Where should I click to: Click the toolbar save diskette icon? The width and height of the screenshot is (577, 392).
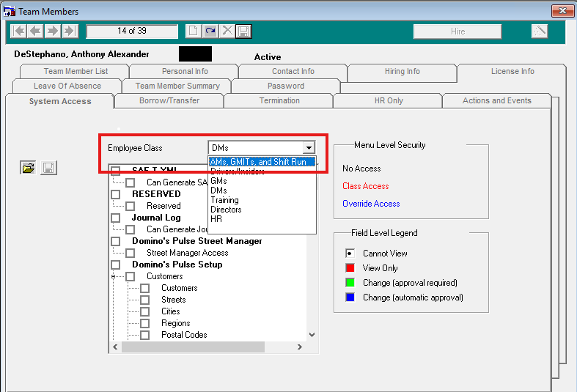point(244,31)
